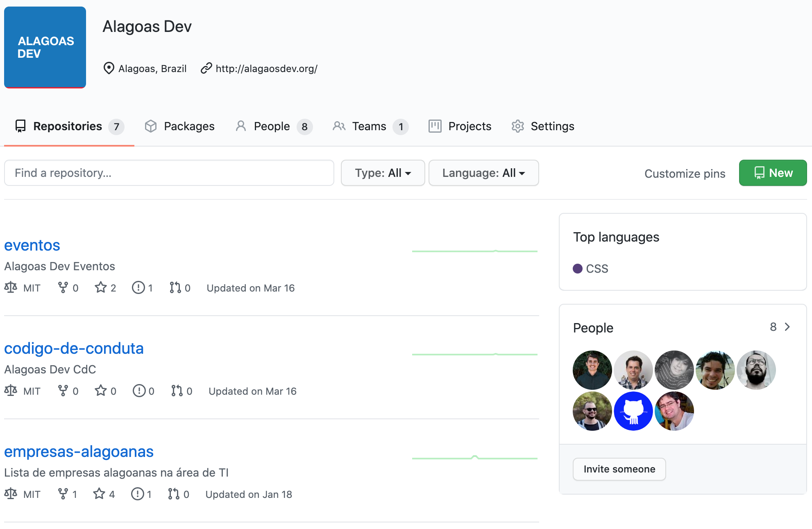Open the second member avatar with checked shirt
812x529 pixels.
click(x=633, y=370)
